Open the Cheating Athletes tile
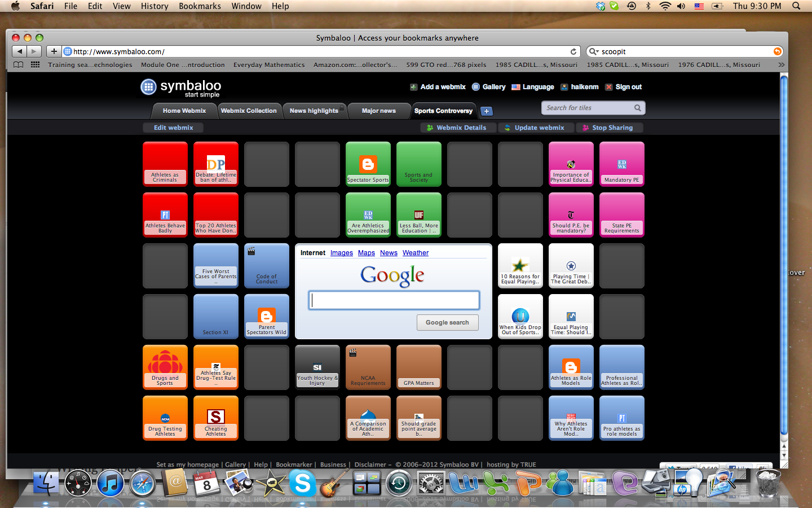The width and height of the screenshot is (812, 508). (x=216, y=418)
